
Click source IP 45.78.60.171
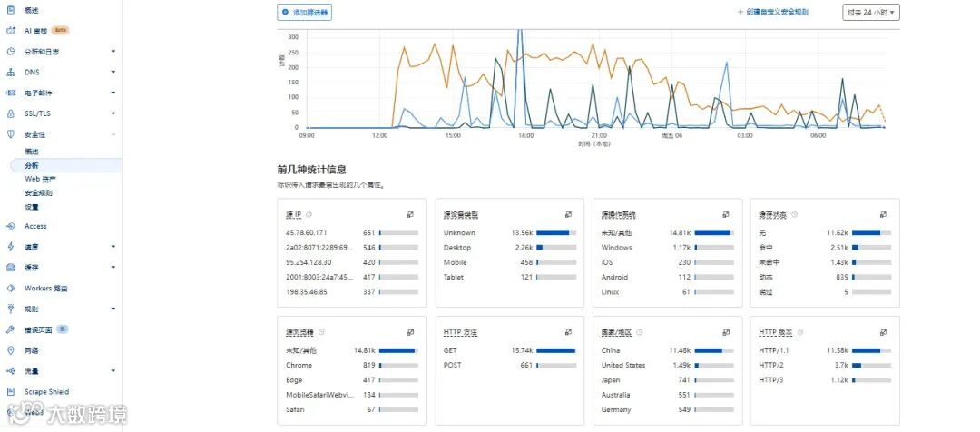[x=307, y=232]
